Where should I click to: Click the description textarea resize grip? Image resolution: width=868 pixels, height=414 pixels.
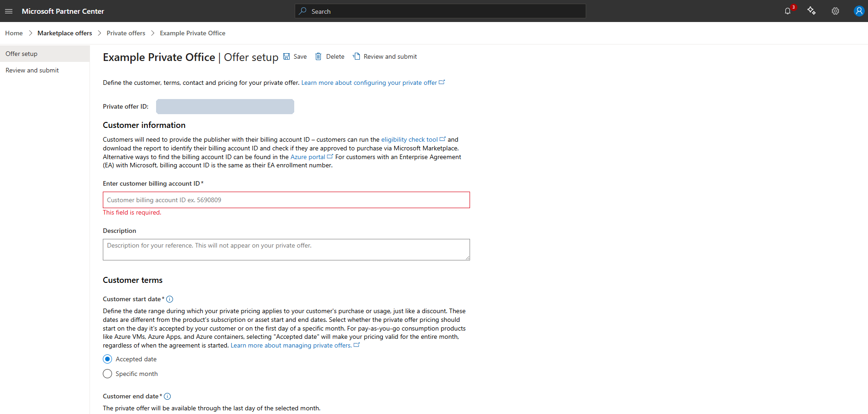[467, 258]
